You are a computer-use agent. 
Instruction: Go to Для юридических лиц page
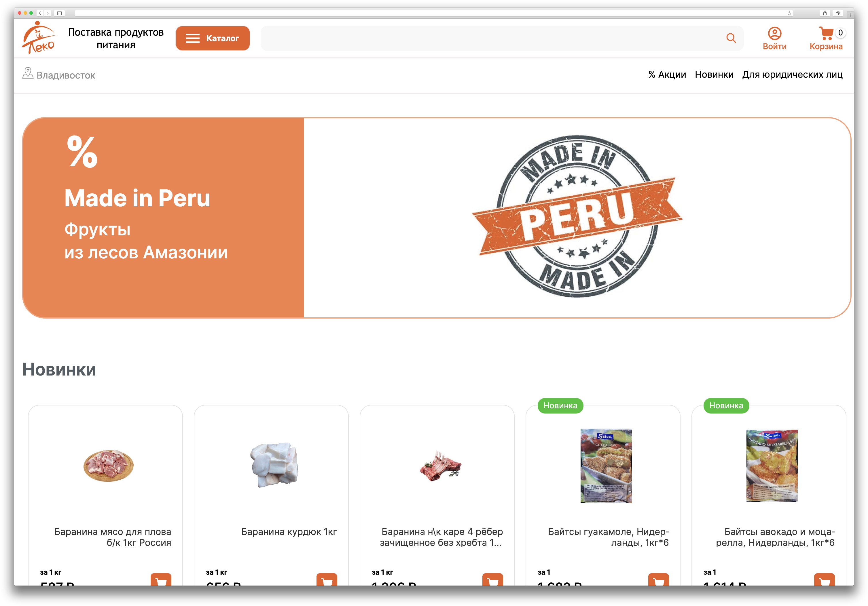pyautogui.click(x=792, y=75)
